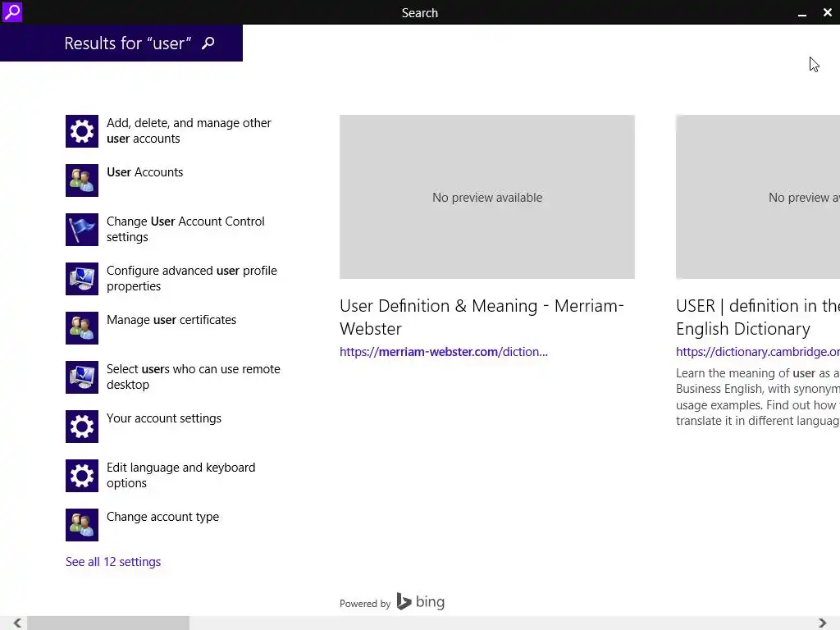Click the flag icon for User Account Control
This screenshot has width=840, height=630.
(x=82, y=230)
